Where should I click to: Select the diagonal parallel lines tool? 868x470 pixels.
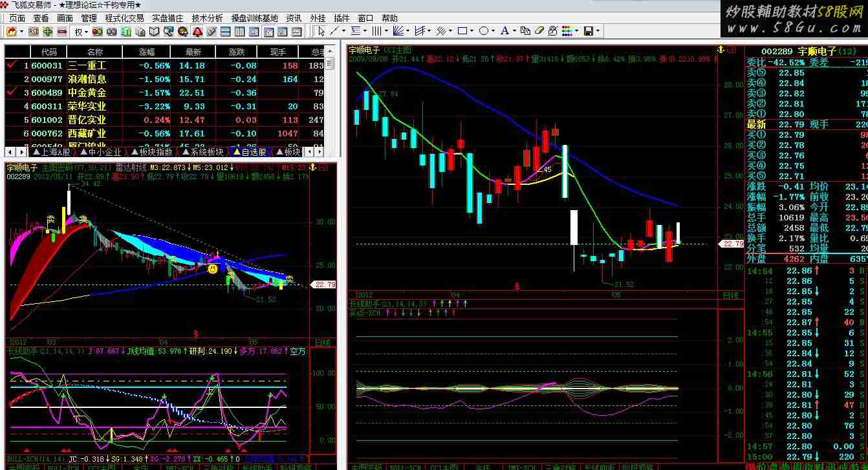point(441,31)
